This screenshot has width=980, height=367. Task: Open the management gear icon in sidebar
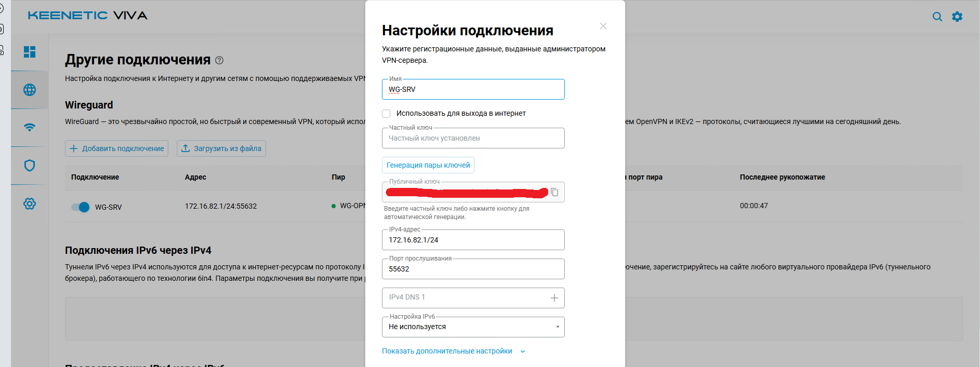point(30,203)
